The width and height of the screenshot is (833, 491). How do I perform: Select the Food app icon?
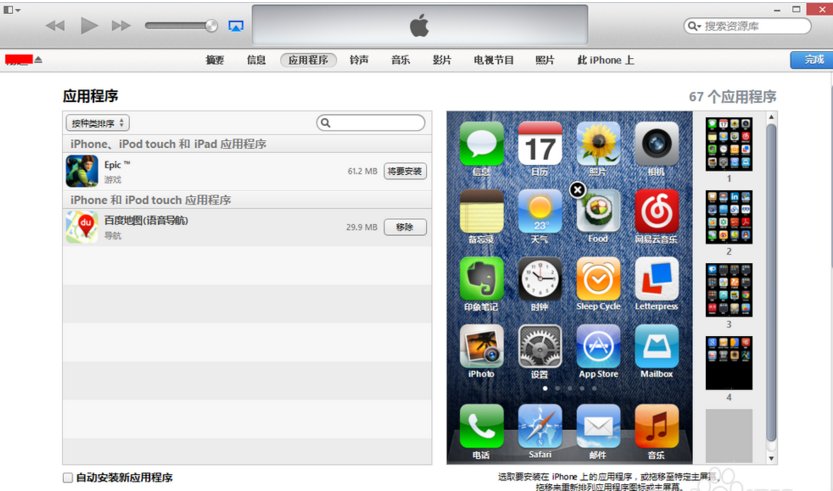pyautogui.click(x=599, y=212)
